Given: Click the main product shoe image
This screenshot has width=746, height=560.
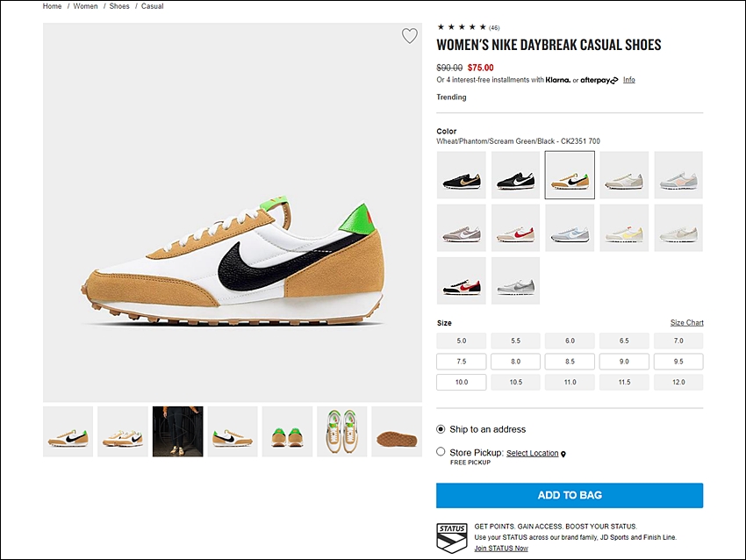Looking at the screenshot, I should pos(233,212).
